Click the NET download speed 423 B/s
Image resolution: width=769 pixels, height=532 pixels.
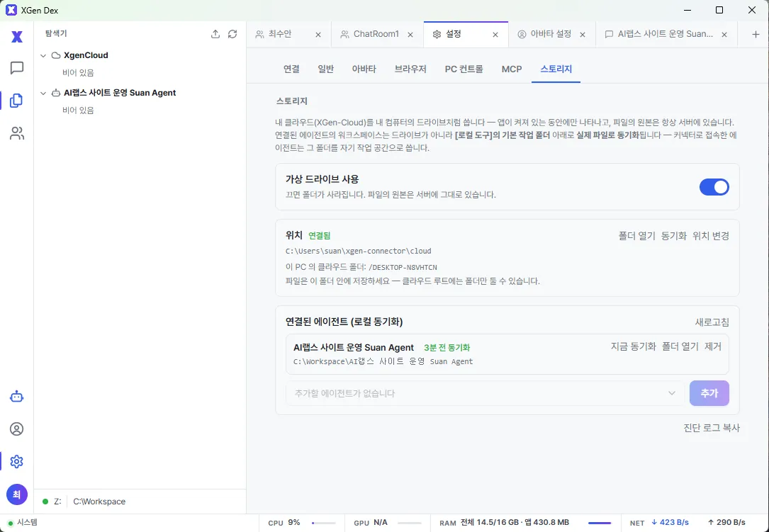click(670, 523)
